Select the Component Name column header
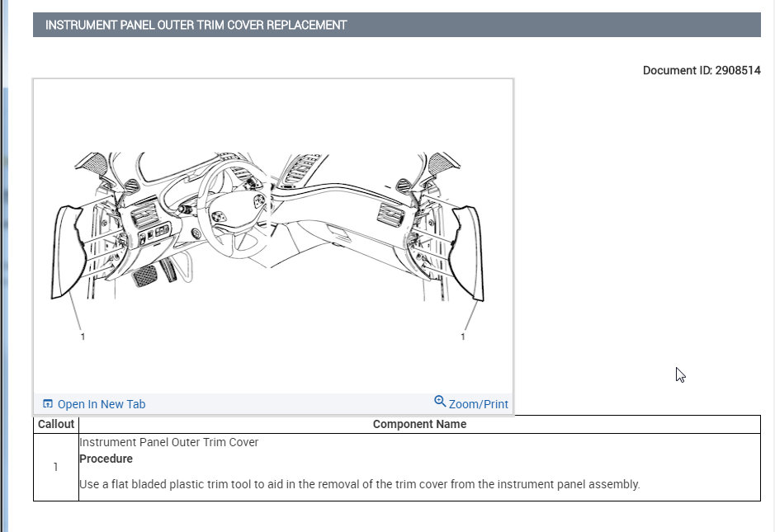Screen dimensions: 775x532 419,424
